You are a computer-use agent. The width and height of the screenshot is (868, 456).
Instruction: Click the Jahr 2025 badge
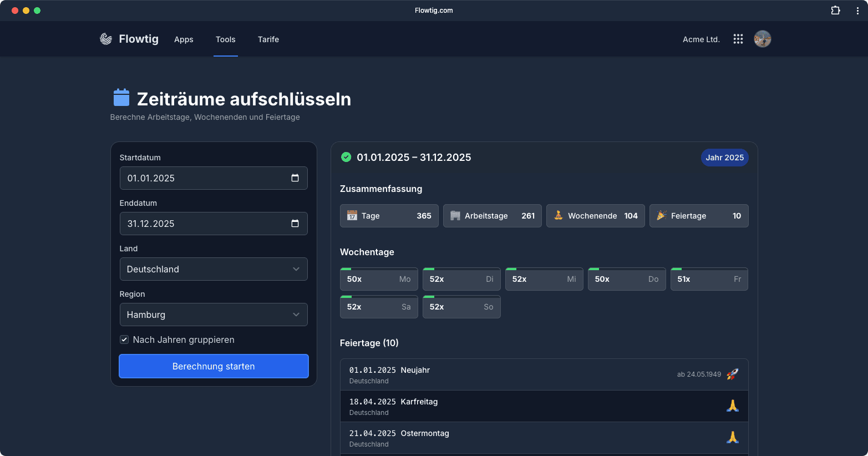pos(725,158)
